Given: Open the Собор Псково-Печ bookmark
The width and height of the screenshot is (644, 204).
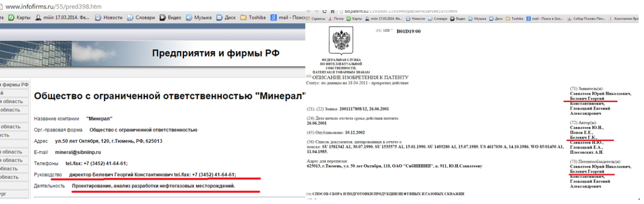Looking at the screenshot, I should pos(587,18).
